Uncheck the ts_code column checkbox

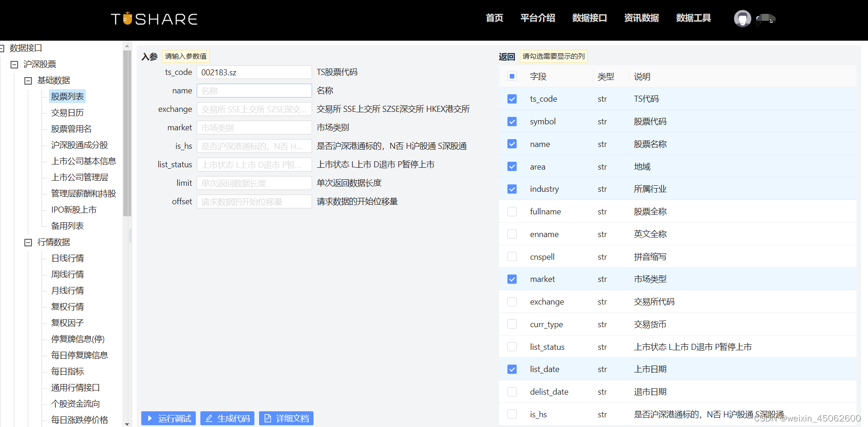[x=512, y=98]
